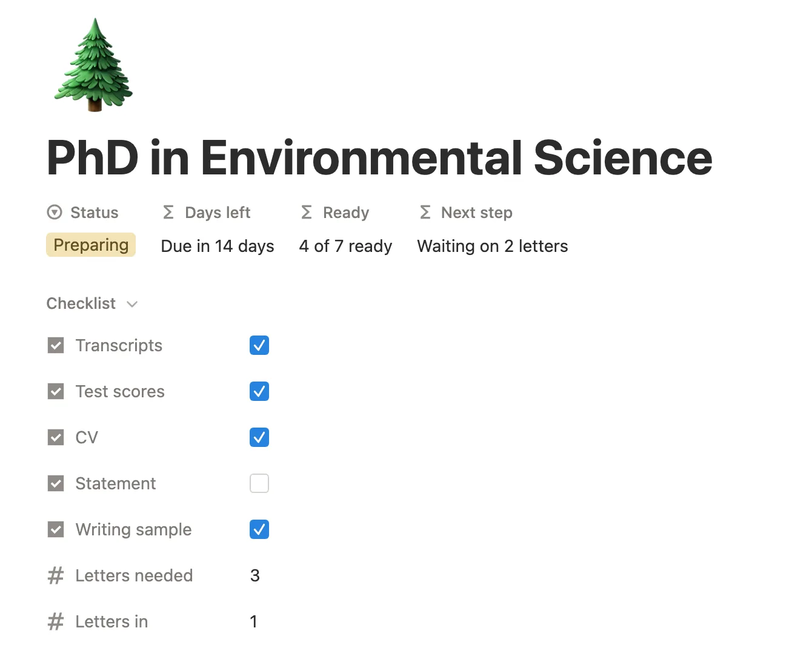This screenshot has height=648, width=812.
Task: Click the Letters needed property name
Action: pos(134,575)
